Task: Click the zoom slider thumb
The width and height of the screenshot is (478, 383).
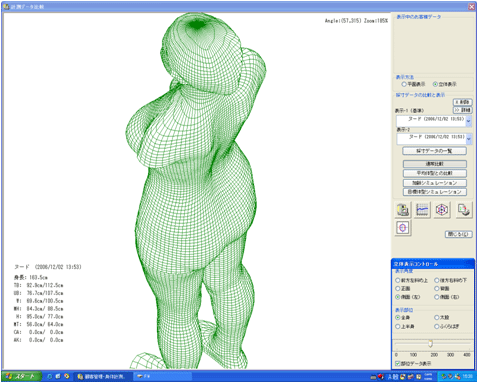Action: (430, 344)
